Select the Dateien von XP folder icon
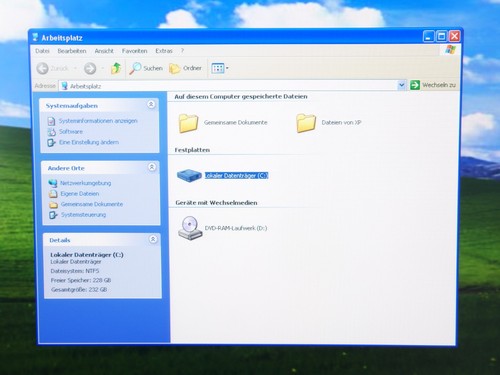 306,123
